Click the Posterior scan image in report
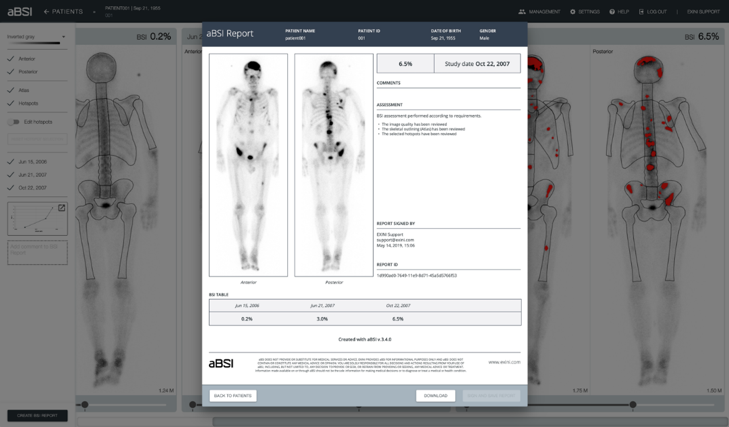This screenshot has height=427, width=729. pos(333,165)
